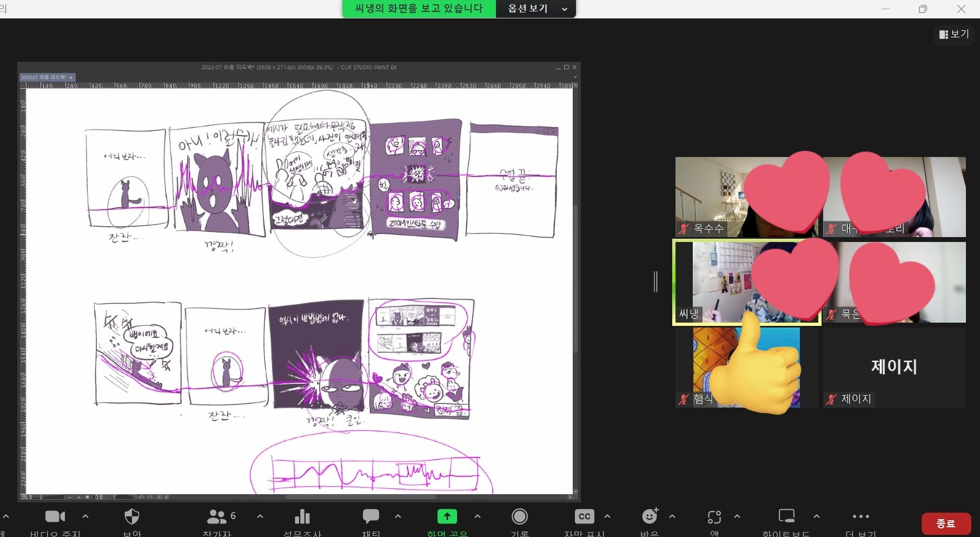Open the Security (보안) shield menu
Screen dimensions: 980x537
click(x=132, y=516)
